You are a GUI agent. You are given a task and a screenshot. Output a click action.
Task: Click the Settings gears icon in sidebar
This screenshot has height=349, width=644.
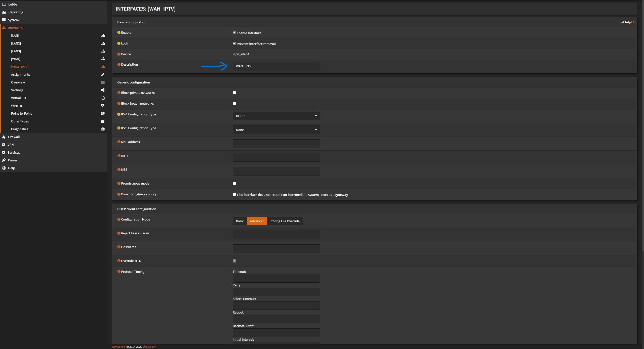pos(103,90)
